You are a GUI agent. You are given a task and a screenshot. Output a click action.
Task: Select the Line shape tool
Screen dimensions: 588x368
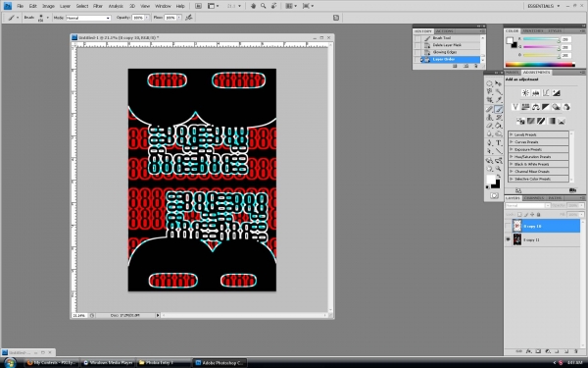click(499, 150)
